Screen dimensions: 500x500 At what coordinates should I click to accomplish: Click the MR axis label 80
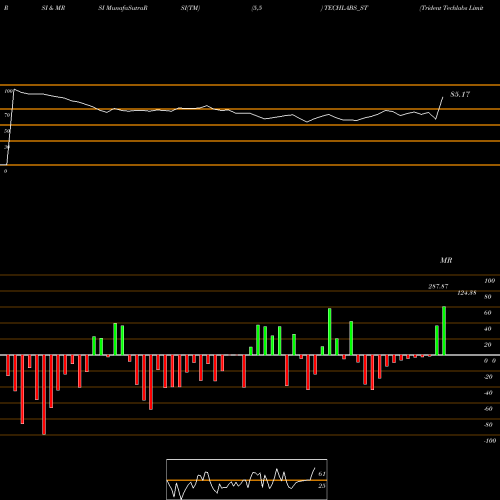tap(488, 297)
